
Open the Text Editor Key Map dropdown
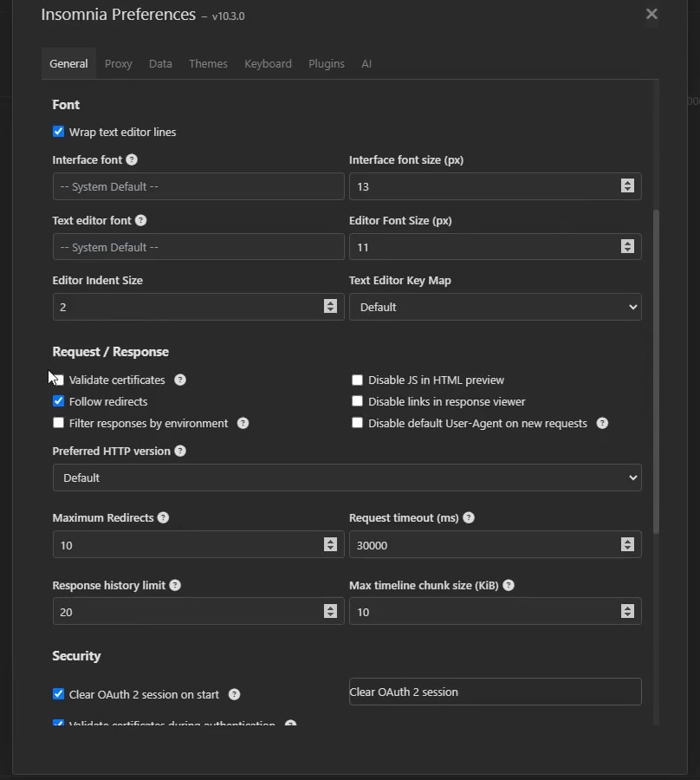(495, 307)
